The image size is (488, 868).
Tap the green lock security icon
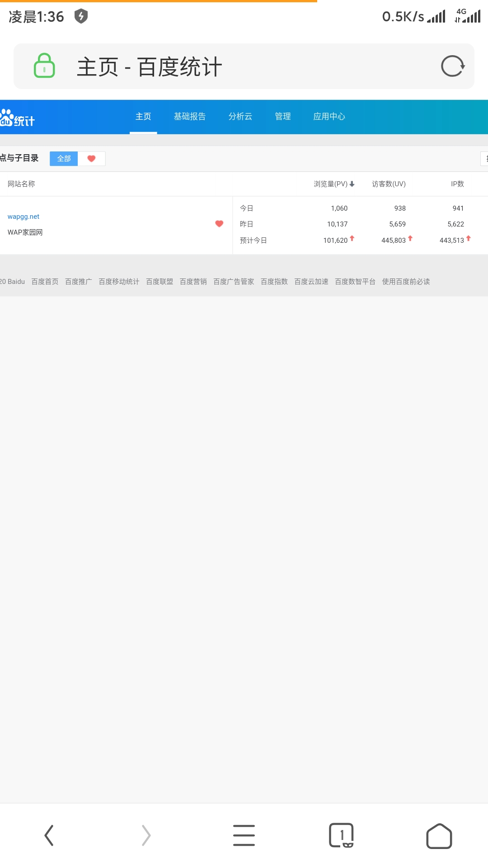tap(44, 66)
